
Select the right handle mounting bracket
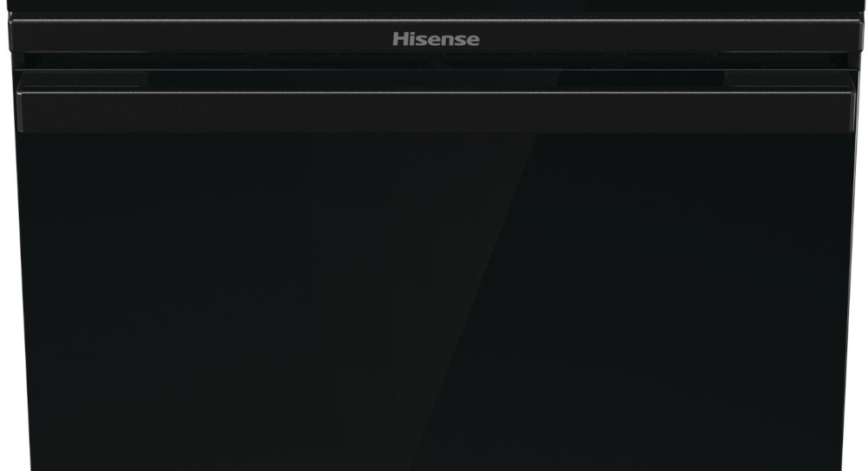coord(790,78)
